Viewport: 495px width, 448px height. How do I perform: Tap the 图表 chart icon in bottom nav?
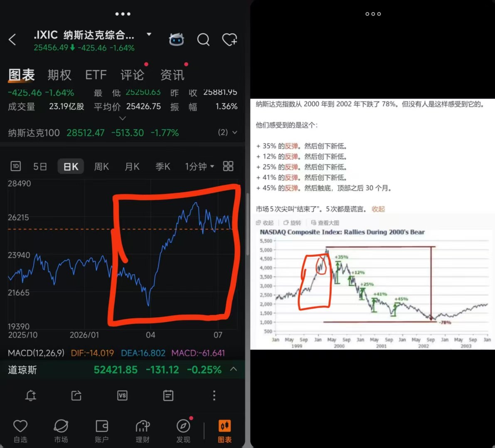[x=225, y=431]
